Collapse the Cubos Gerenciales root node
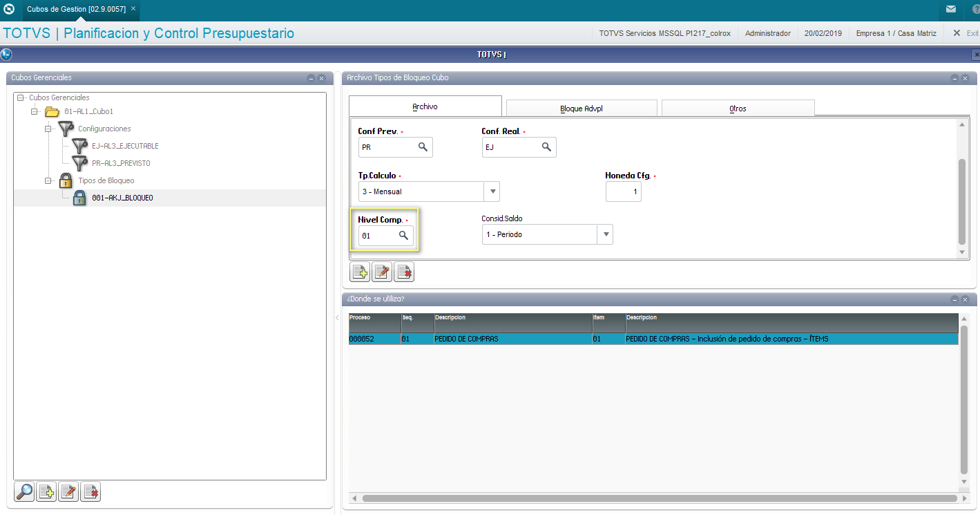This screenshot has width=980, height=515. pyautogui.click(x=21, y=97)
